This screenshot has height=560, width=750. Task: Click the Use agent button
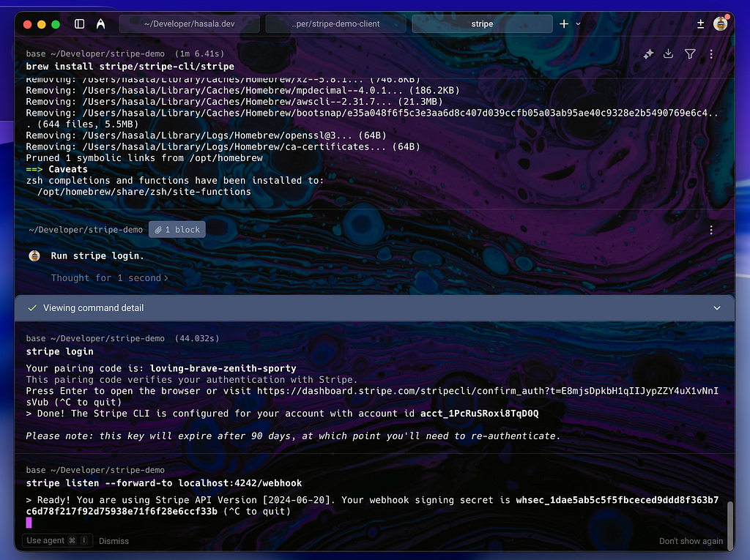[57, 540]
